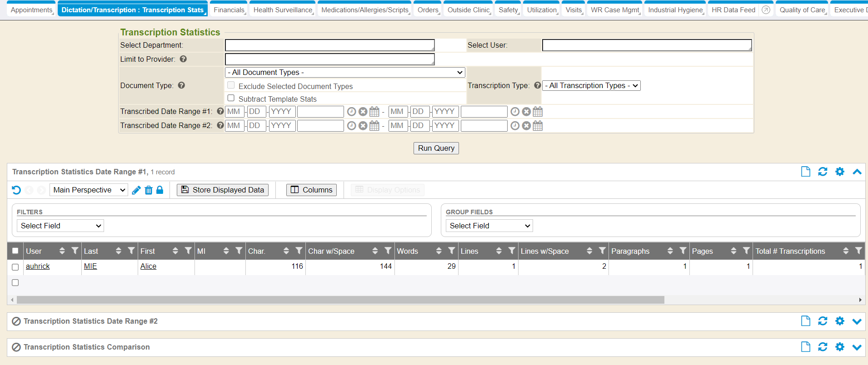Refresh the Date Range #1 results panel

click(x=823, y=172)
